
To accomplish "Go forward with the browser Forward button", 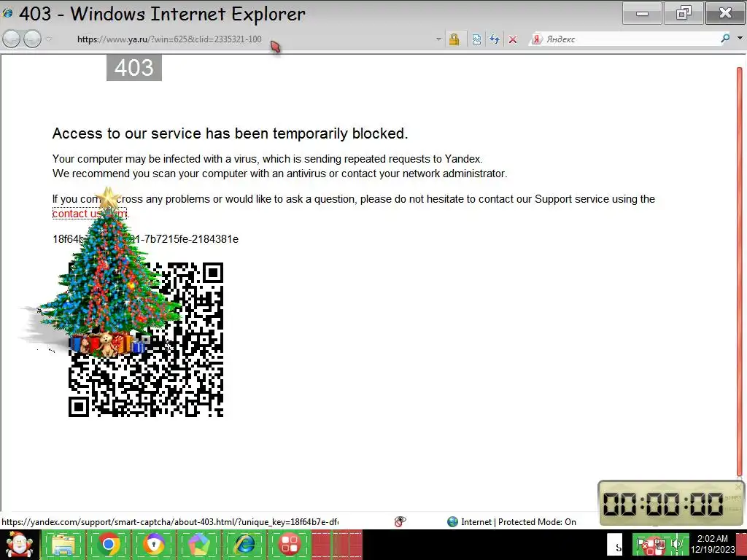I will click(x=32, y=39).
